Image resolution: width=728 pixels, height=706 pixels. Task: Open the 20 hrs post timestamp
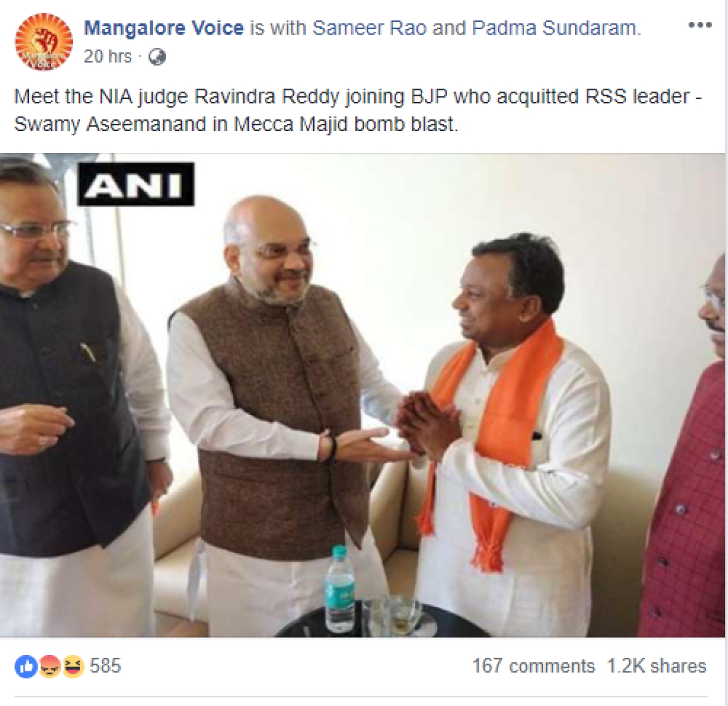coord(107,56)
